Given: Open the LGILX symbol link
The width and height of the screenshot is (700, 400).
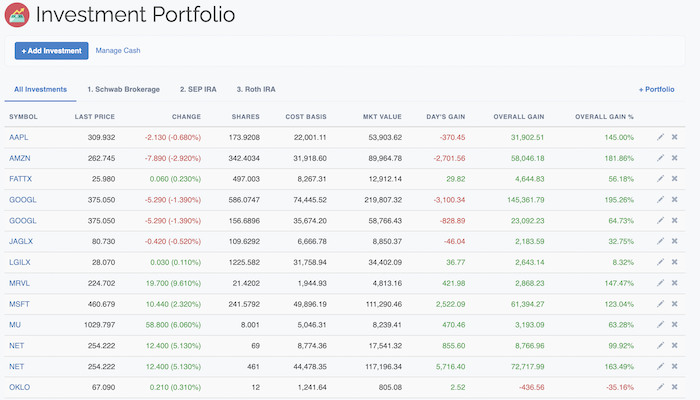Looking at the screenshot, I should point(20,262).
